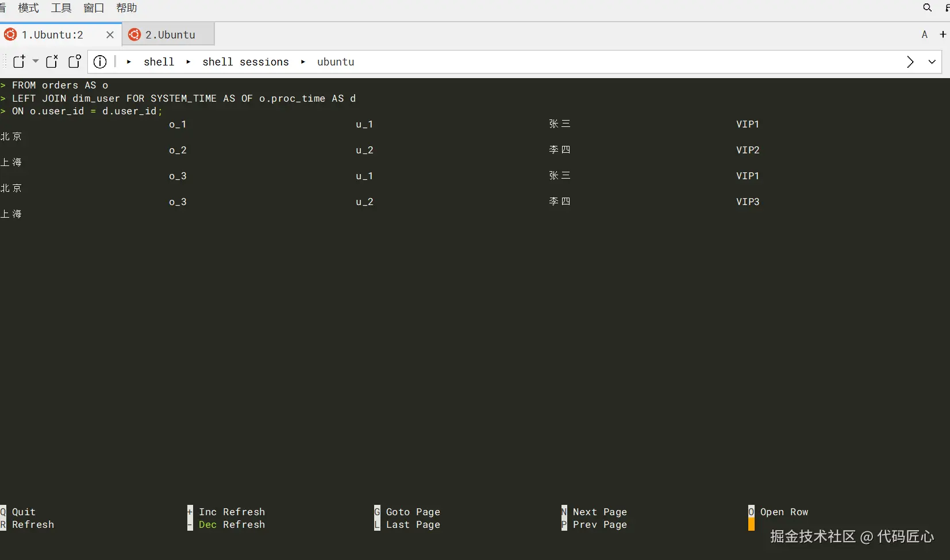The image size is (950, 560).
Task: Open a new session with the toolbar icon
Action: [19, 61]
